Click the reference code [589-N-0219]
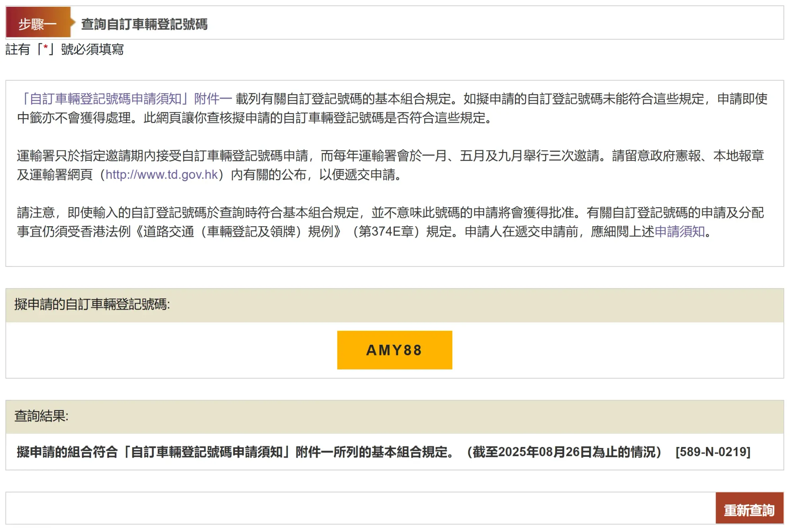Image resolution: width=795 pixels, height=532 pixels. 713,452
